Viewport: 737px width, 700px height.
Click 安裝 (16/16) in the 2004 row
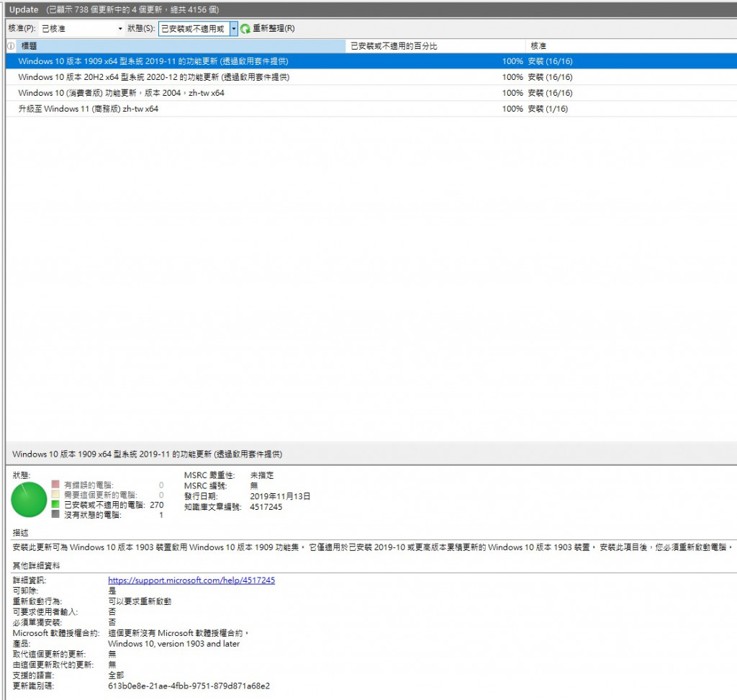pos(550,93)
